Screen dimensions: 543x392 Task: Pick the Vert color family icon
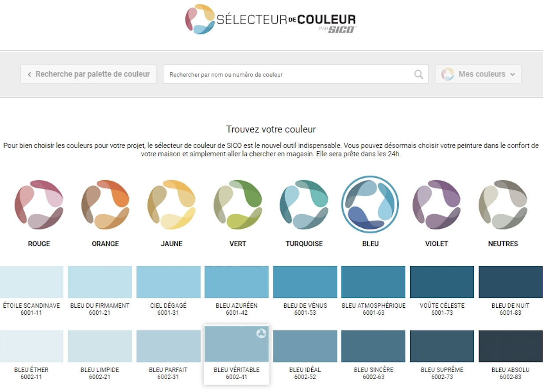238,204
